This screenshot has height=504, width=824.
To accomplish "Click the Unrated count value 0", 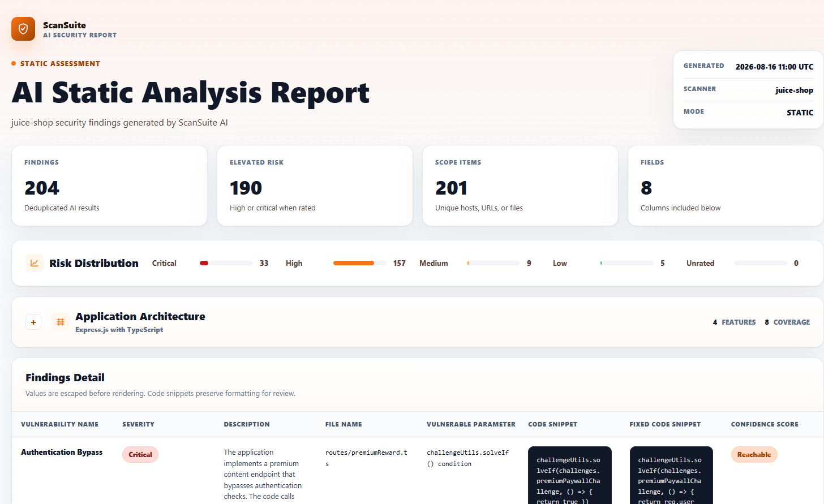I will click(796, 264).
